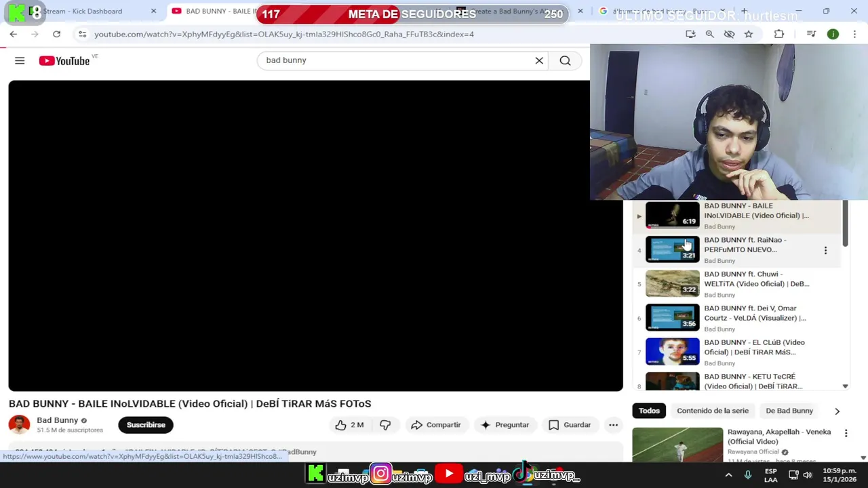Click the playlist scroll-down arrow
The image size is (868, 488).
pyautogui.click(x=845, y=386)
